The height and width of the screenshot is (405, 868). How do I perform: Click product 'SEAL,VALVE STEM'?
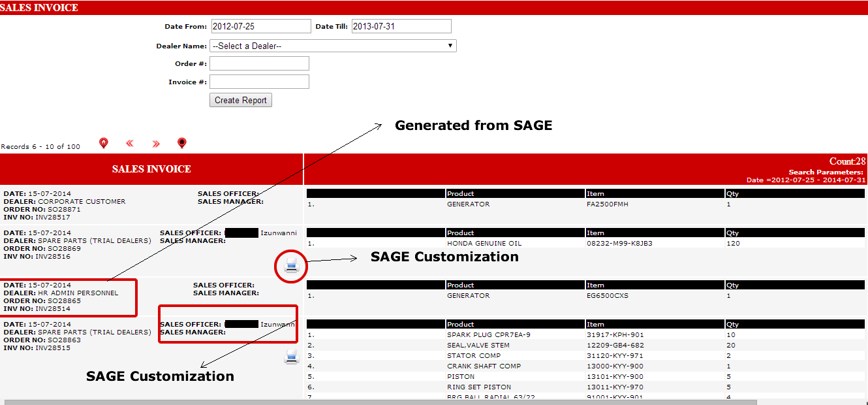tap(478, 345)
